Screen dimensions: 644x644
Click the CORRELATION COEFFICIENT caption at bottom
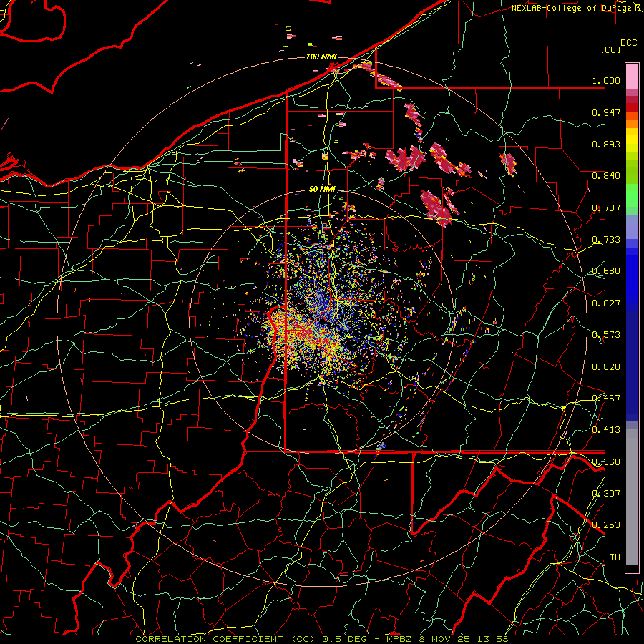coord(321,639)
